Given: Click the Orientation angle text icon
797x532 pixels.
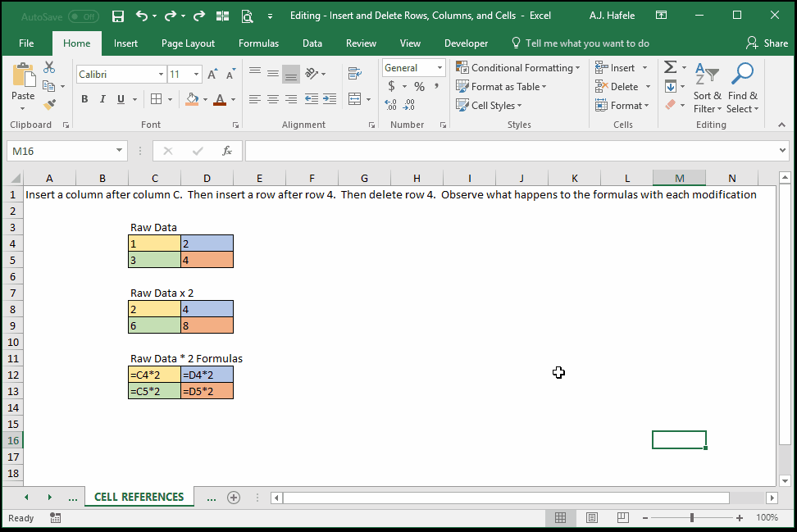Looking at the screenshot, I should tap(312, 74).
